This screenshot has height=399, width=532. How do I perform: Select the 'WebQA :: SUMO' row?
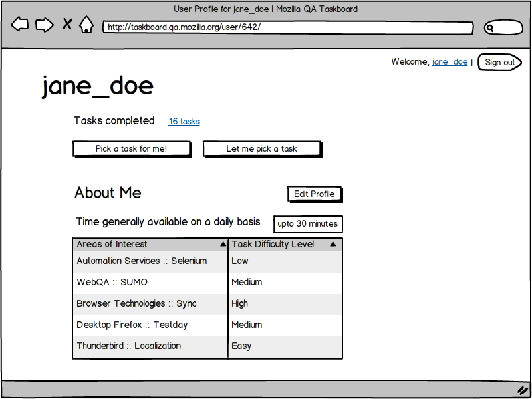pos(207,283)
